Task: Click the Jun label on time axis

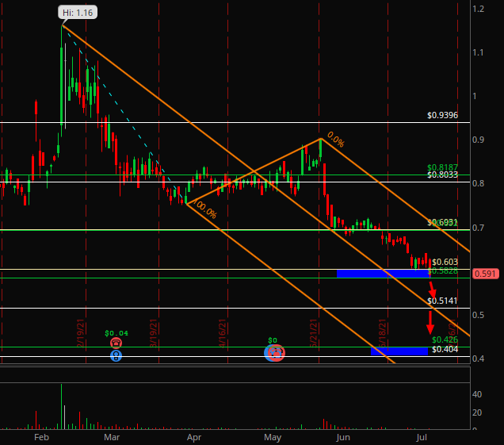Action: [x=343, y=437]
